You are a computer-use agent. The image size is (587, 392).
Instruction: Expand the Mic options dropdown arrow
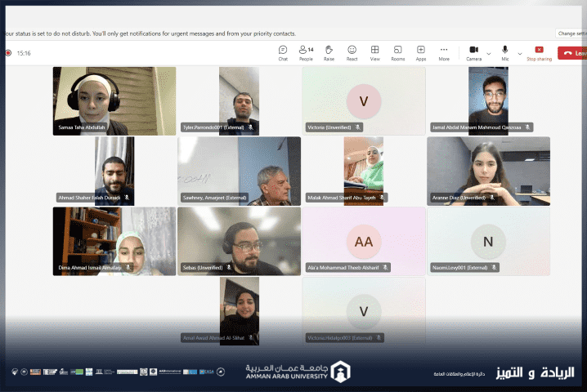[x=520, y=53]
